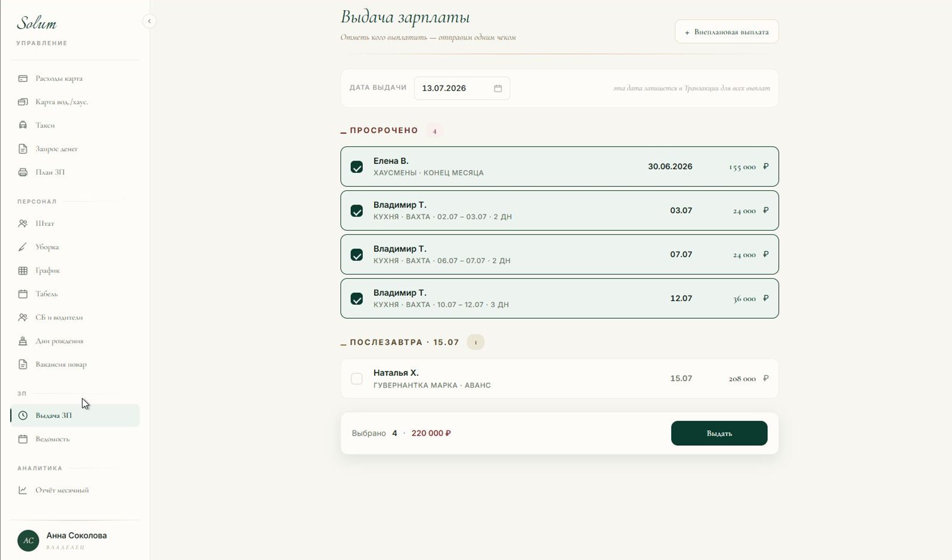Screen dimensions: 952x560
Task: Click Наталья Х. due date 15.07
Action: pos(681,378)
